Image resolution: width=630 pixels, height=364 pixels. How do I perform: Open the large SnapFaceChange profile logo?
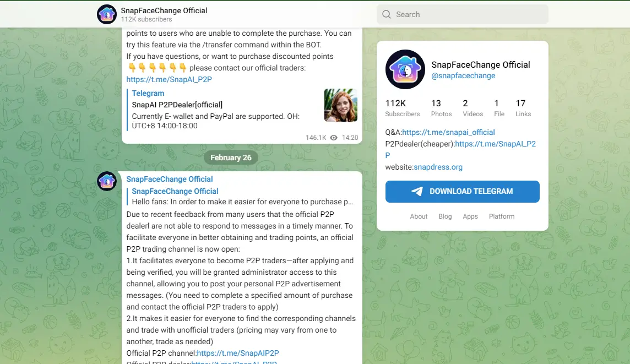pos(405,69)
